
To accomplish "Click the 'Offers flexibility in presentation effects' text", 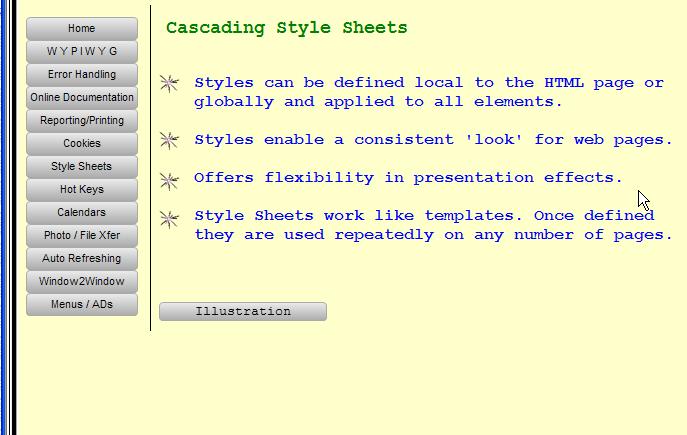I will pyautogui.click(x=408, y=178).
